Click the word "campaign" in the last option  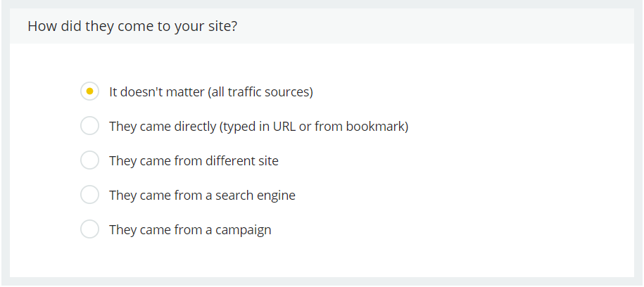tap(243, 230)
